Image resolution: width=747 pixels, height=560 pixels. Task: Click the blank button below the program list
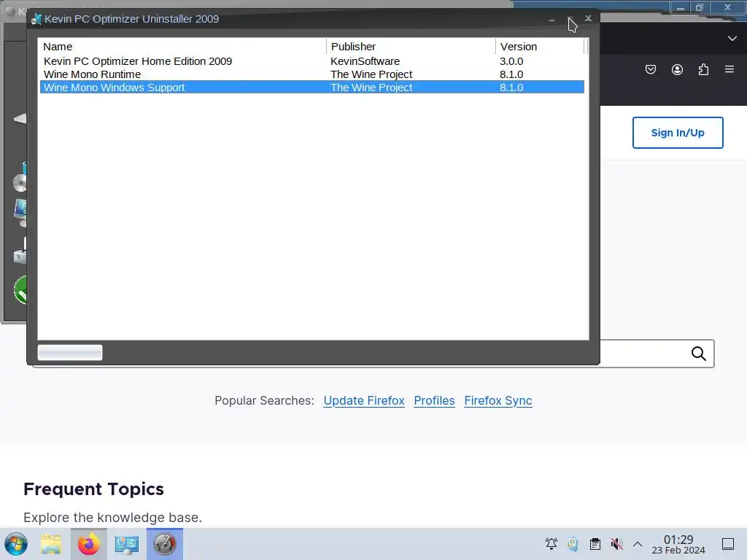70,353
